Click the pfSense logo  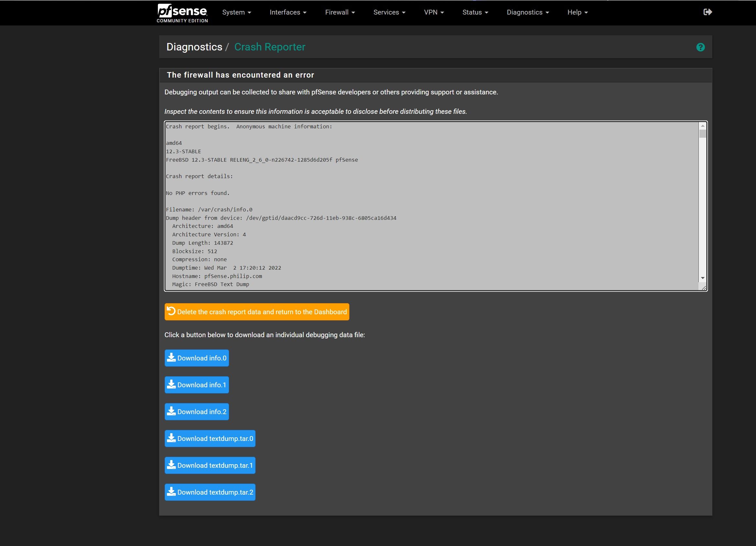point(182,12)
